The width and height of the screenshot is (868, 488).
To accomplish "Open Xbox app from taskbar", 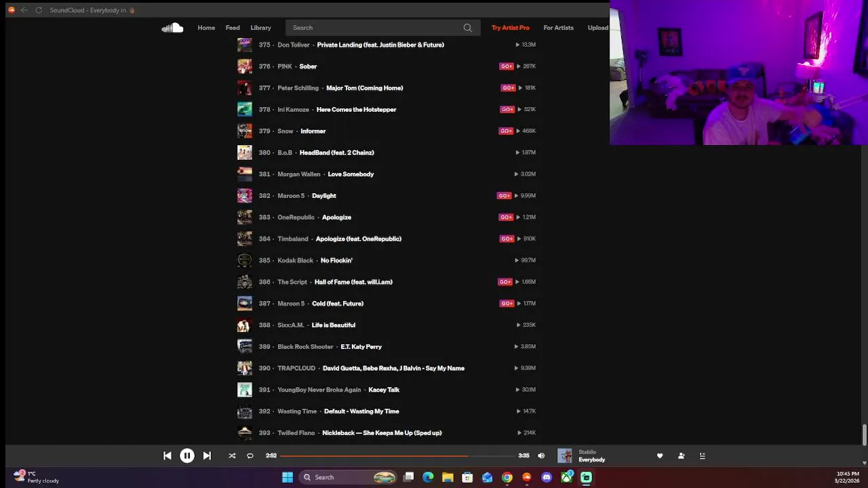I will tap(567, 477).
